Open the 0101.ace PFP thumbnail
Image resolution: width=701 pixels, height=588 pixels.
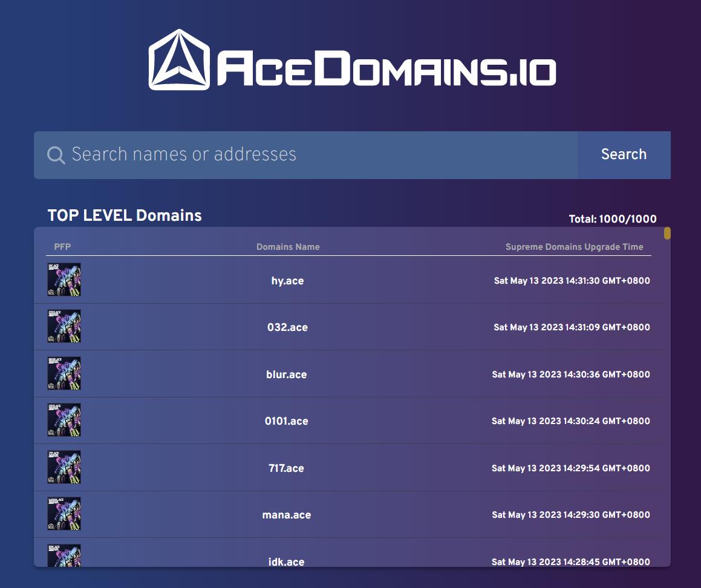point(64,420)
